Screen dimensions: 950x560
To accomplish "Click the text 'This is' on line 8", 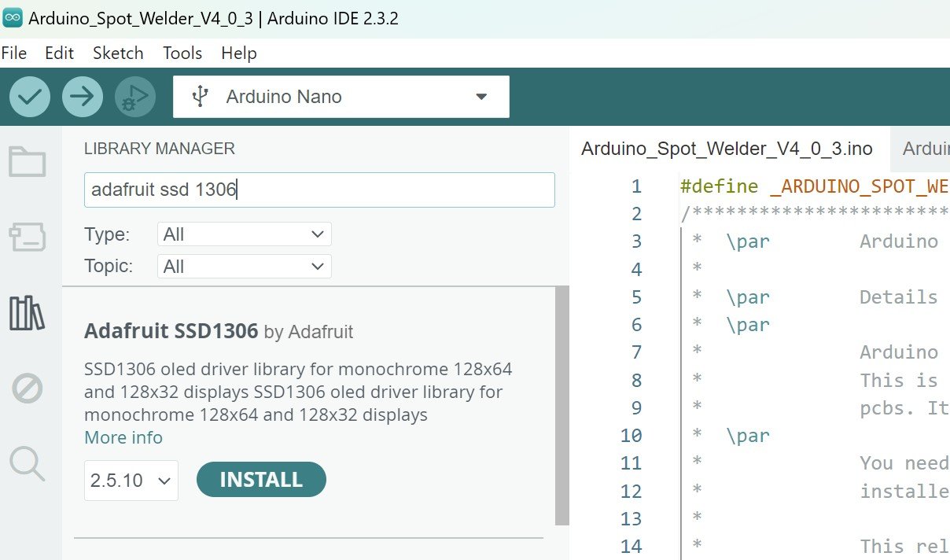I will [x=899, y=380].
